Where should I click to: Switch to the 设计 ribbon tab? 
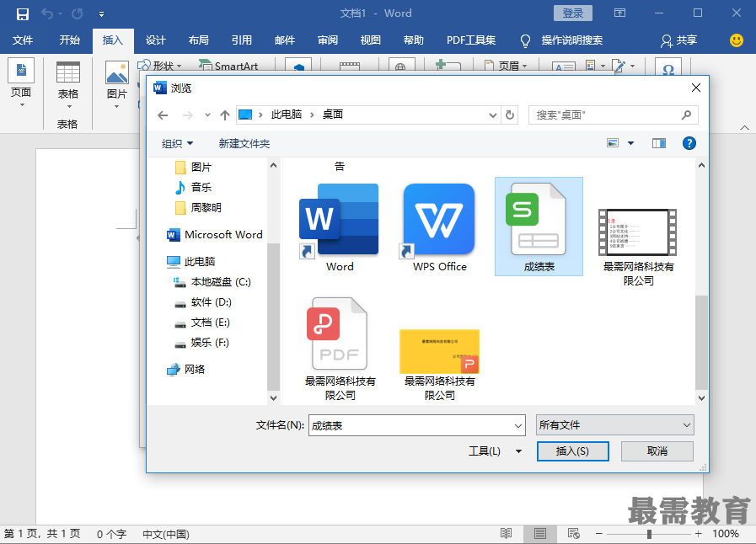(156, 40)
